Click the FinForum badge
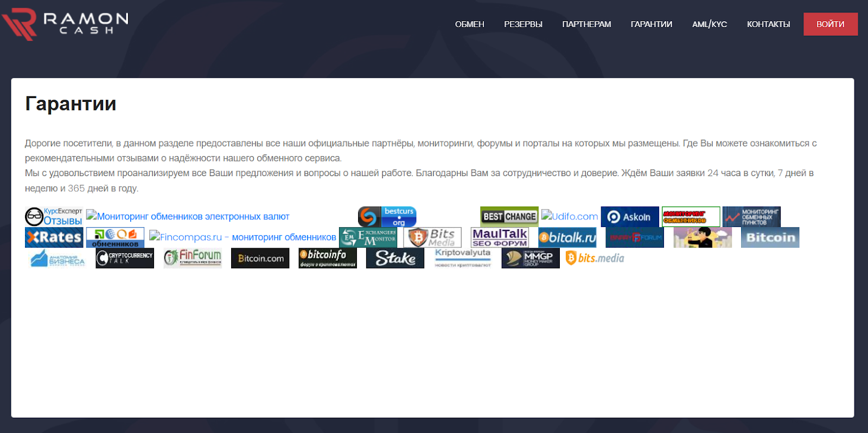The height and width of the screenshot is (433, 868). [x=193, y=258]
